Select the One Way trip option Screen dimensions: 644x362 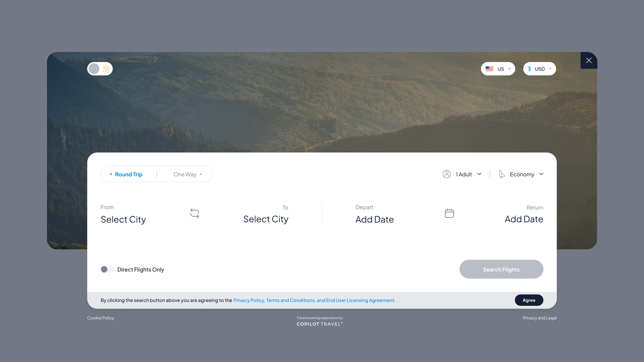tap(185, 174)
